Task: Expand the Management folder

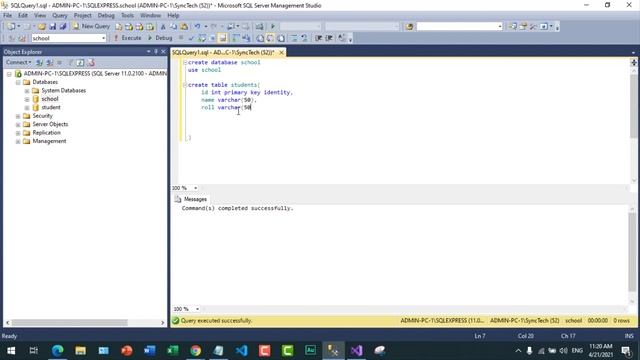Action: [x=18, y=141]
